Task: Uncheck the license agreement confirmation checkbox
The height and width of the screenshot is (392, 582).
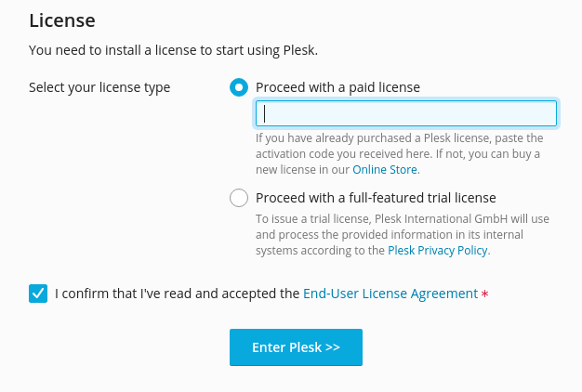Action: click(38, 294)
